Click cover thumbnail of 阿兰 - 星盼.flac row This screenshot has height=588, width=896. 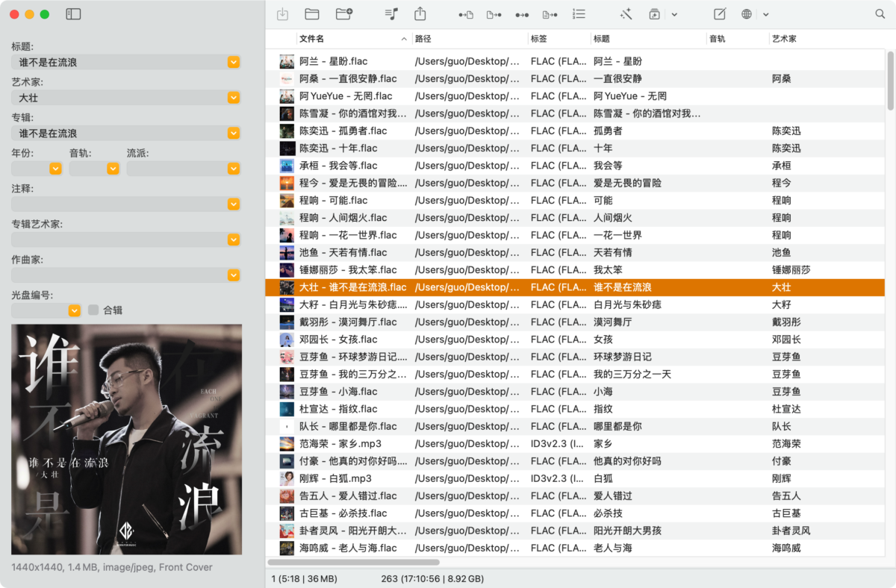click(287, 61)
